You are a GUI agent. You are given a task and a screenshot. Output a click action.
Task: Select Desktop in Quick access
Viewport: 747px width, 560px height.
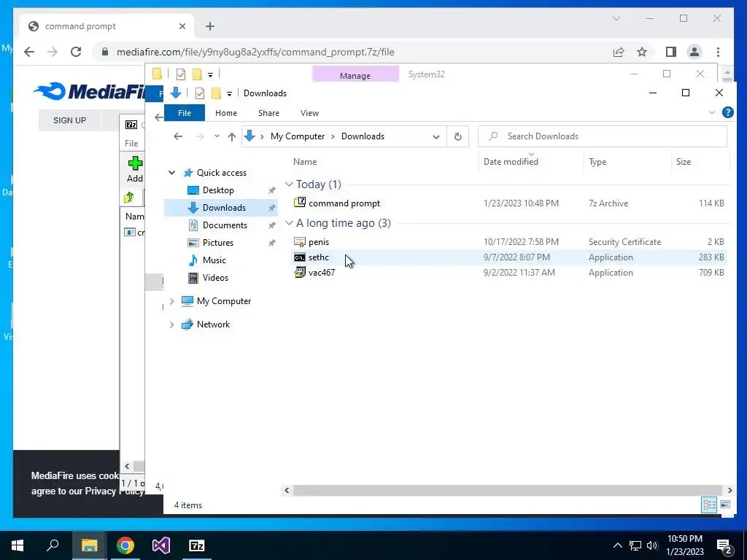point(218,190)
